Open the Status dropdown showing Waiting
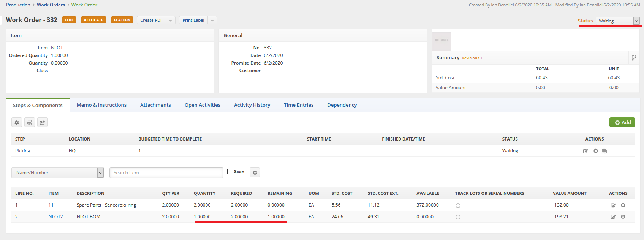Image resolution: width=644 pixels, height=240 pixels. [618, 21]
